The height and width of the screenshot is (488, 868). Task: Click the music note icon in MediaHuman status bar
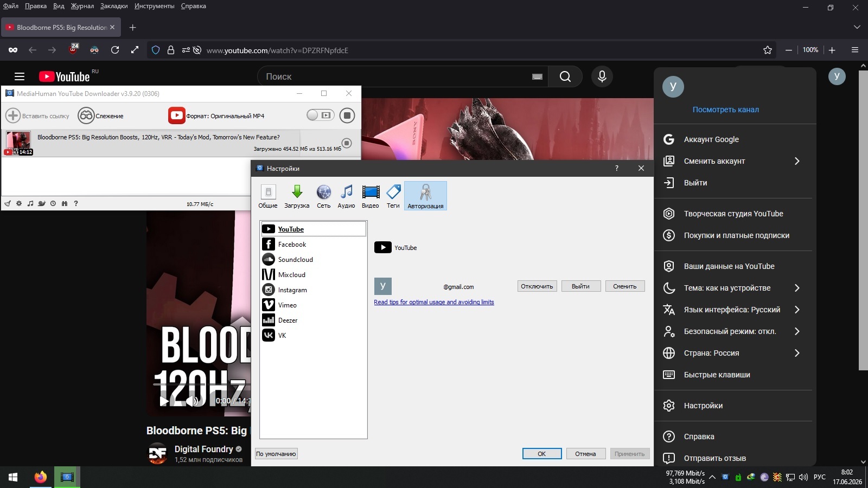30,204
